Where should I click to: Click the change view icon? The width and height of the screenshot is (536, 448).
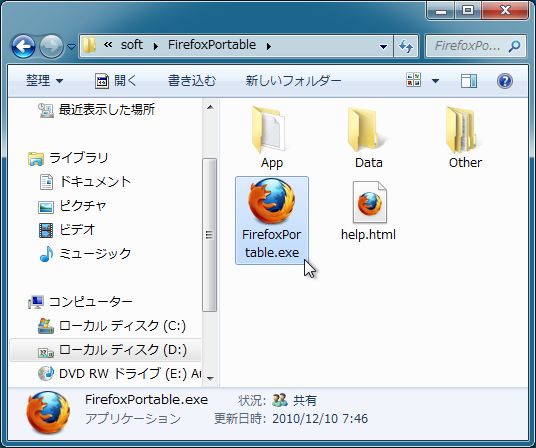(413, 80)
